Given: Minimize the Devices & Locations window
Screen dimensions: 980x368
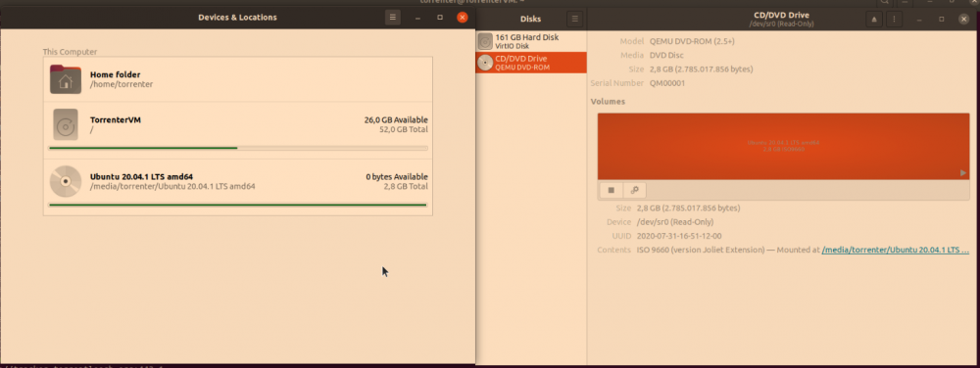Looking at the screenshot, I should [417, 18].
